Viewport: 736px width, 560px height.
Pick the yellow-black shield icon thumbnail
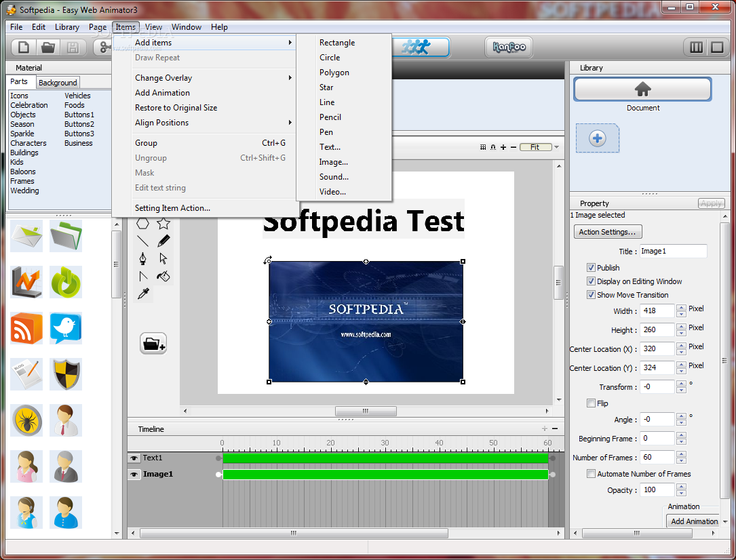click(x=66, y=374)
